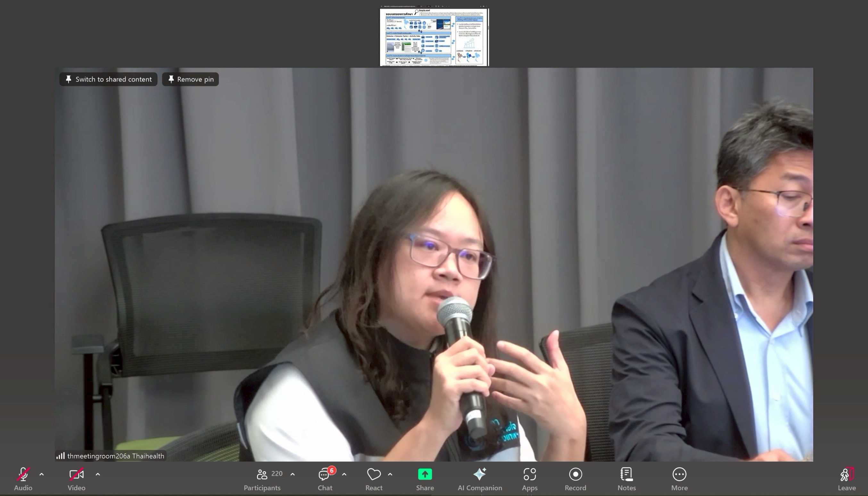The width and height of the screenshot is (868, 496).
Task: Click the green Share screen button
Action: coord(425,474)
